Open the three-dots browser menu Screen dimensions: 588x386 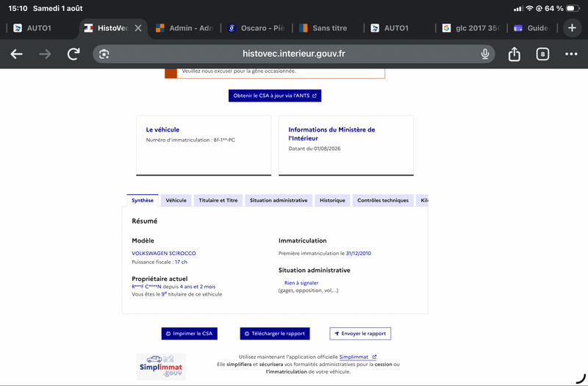click(x=571, y=54)
